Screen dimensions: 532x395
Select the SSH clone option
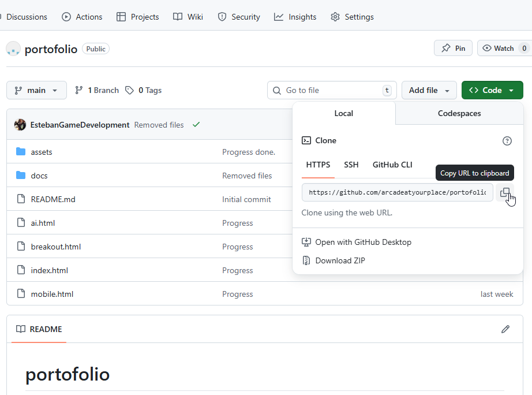pos(351,165)
